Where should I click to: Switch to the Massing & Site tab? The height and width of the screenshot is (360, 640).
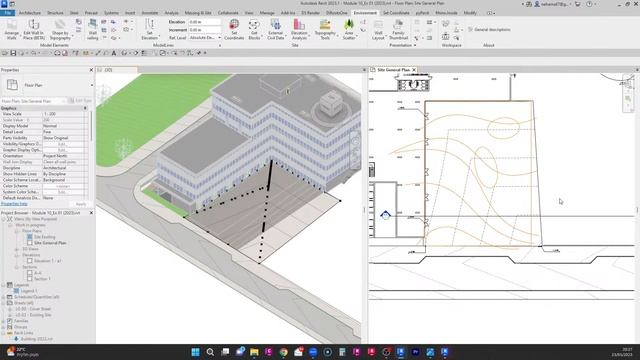pos(198,13)
